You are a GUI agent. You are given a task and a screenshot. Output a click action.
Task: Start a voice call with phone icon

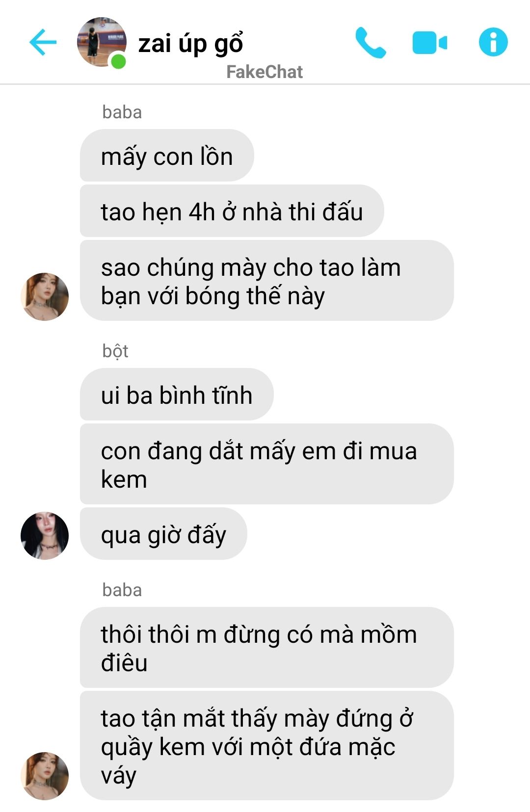[371, 43]
